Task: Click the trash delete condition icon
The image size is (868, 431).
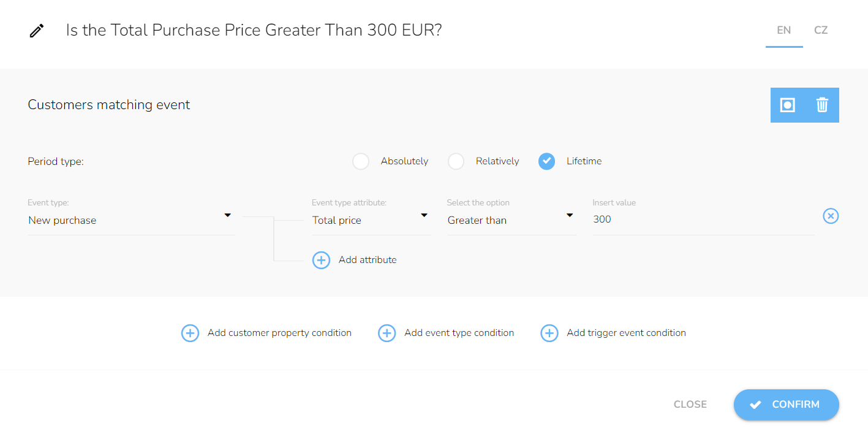Action: tap(822, 105)
